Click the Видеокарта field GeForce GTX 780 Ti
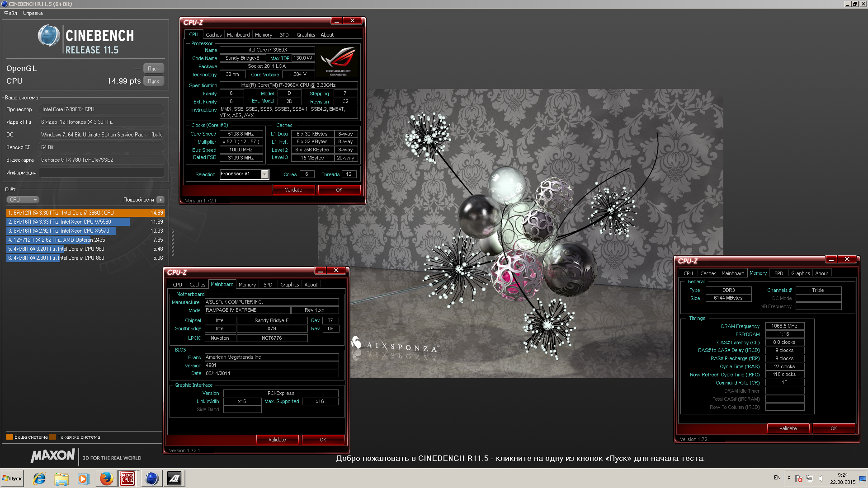 click(102, 160)
